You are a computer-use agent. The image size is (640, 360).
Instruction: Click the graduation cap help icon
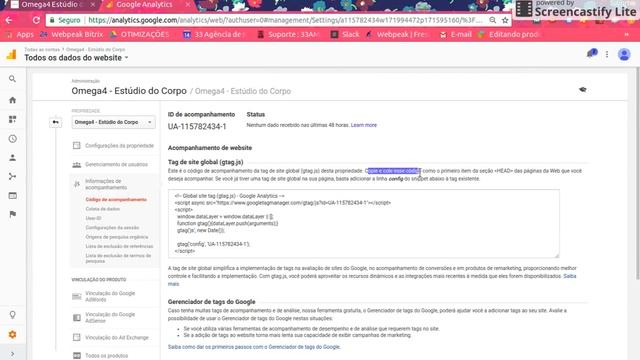pos(582,89)
